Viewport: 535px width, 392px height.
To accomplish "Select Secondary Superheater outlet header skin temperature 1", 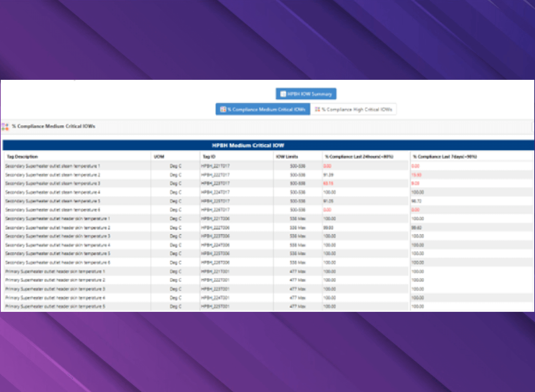I will point(57,219).
